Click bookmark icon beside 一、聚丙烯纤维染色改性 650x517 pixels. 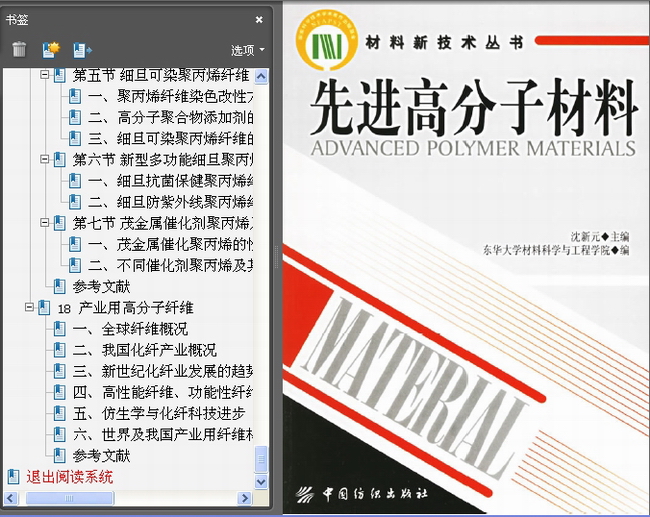(x=75, y=96)
